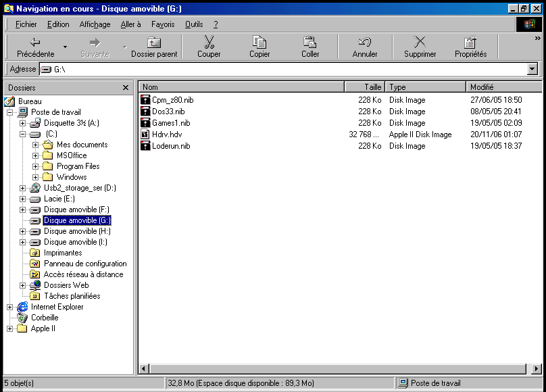Expand the Internet Explorer node
The width and height of the screenshot is (546, 392).
click(9, 307)
